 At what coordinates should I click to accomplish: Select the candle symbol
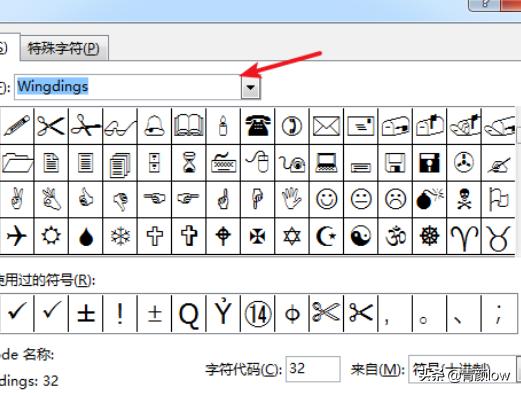(223, 126)
